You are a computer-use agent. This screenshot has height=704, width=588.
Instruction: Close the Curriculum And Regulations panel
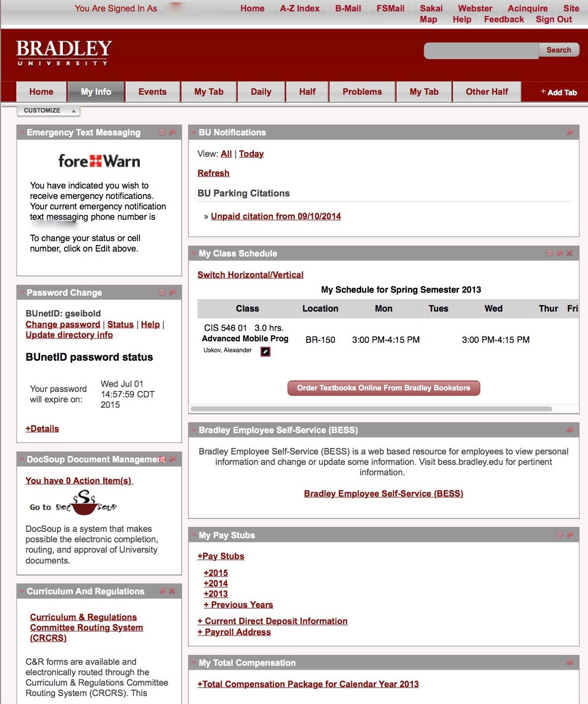pos(172,591)
